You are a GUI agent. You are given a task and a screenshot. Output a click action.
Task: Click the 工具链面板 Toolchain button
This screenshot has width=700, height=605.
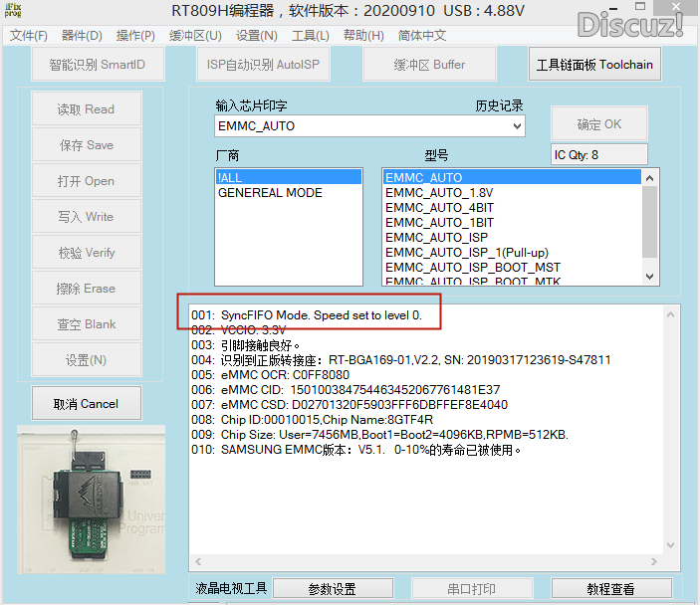594,65
